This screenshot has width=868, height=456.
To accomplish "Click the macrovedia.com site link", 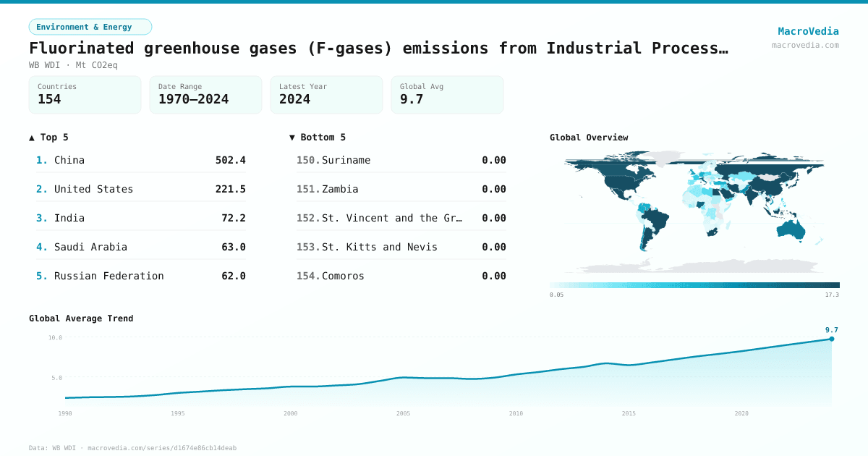I will [x=805, y=45].
